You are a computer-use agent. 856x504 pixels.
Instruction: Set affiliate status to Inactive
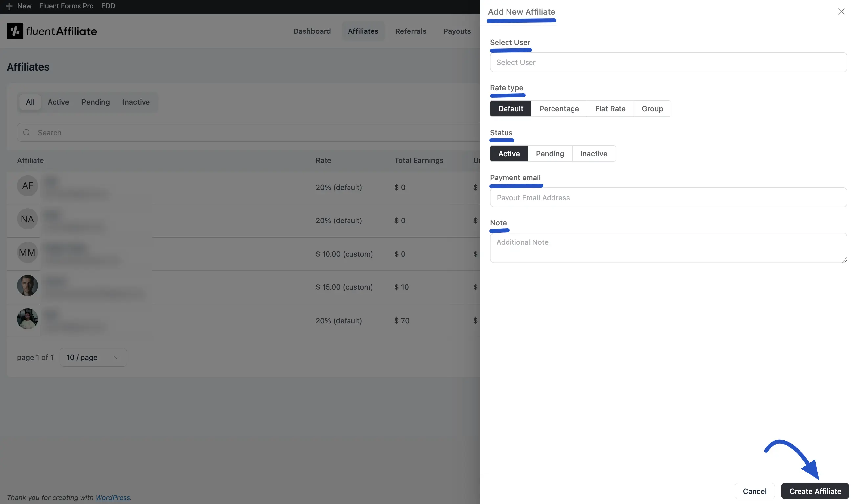(594, 154)
